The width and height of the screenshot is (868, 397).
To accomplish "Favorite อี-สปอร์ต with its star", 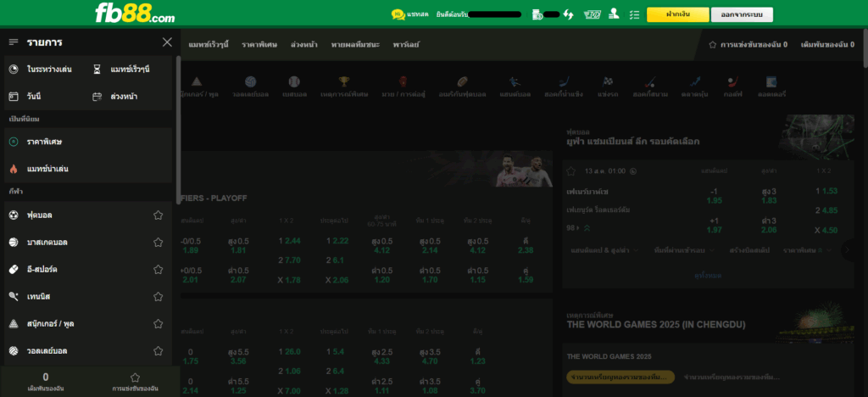I will (159, 269).
